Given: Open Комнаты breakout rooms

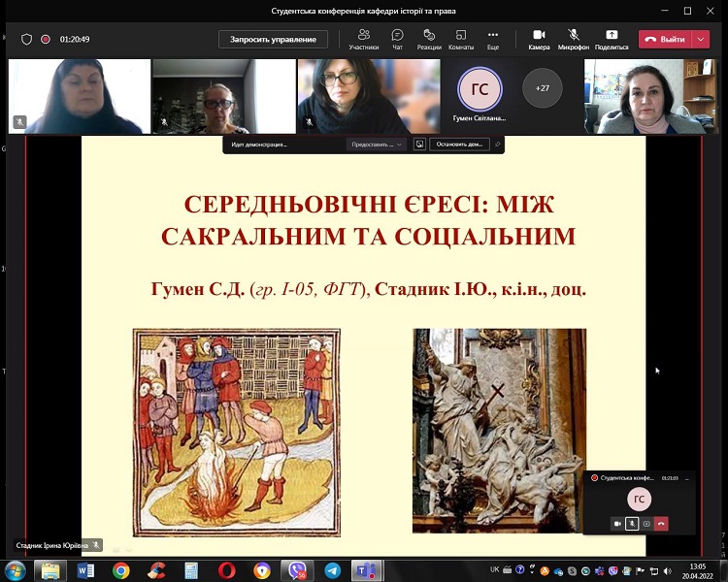Looking at the screenshot, I should coord(461,40).
